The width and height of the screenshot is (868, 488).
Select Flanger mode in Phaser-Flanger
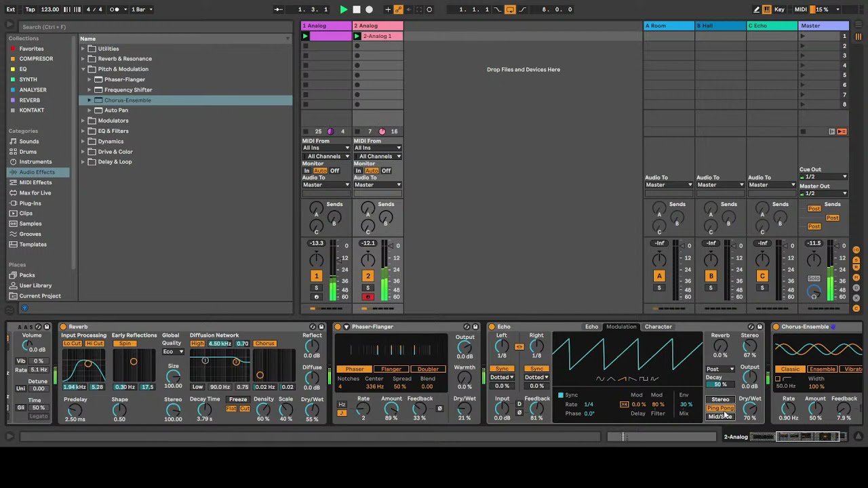pyautogui.click(x=391, y=369)
